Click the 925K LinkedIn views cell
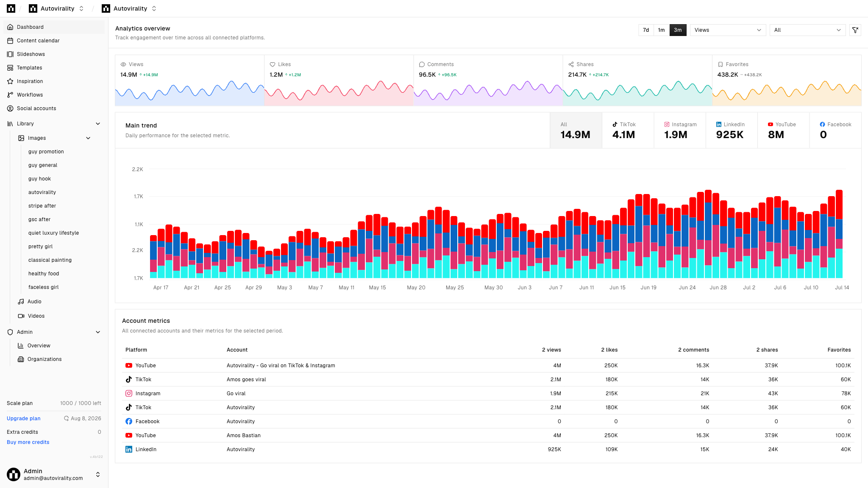 [x=554, y=449]
